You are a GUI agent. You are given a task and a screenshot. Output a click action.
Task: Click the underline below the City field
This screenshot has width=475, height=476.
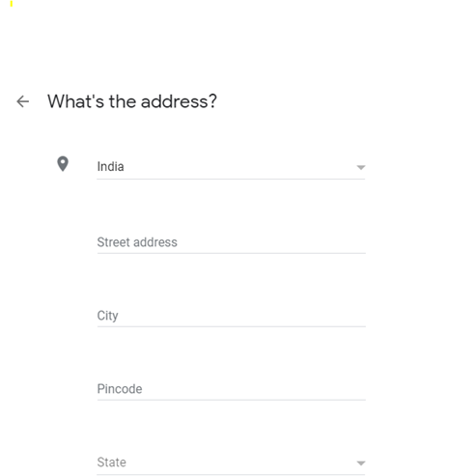231,326
